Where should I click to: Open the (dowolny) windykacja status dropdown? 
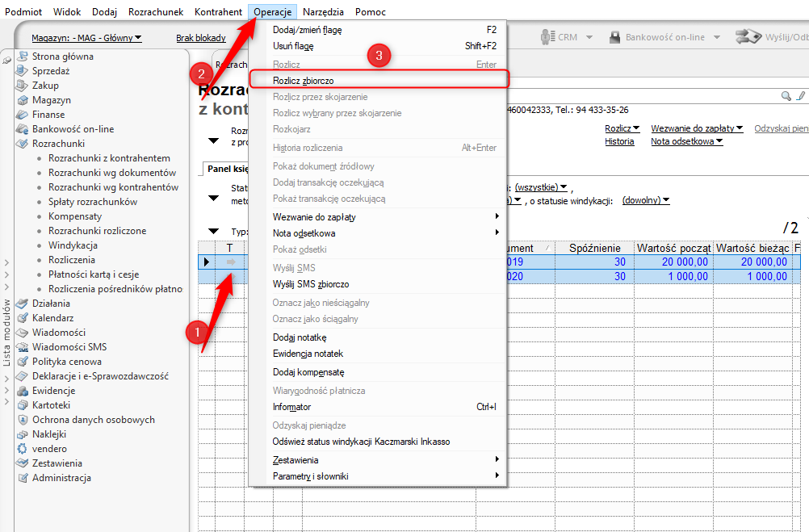646,200
